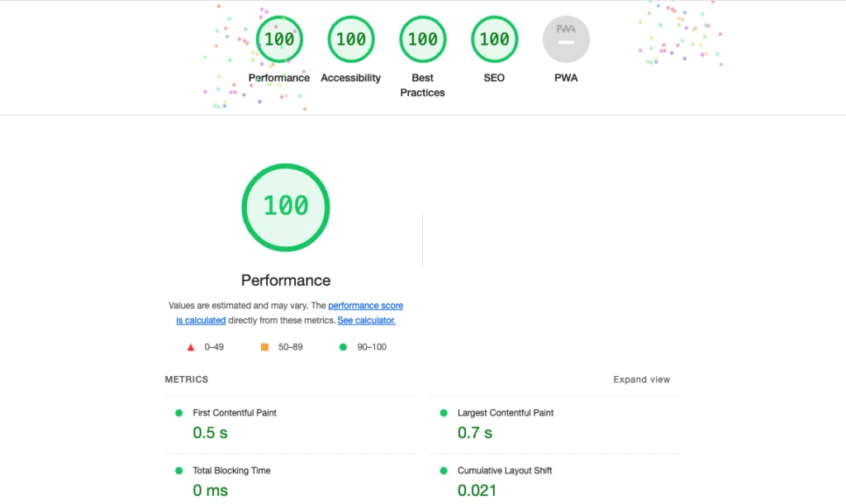Click the orange square 50–89 legend icon
The width and height of the screenshot is (846, 504).
264,347
